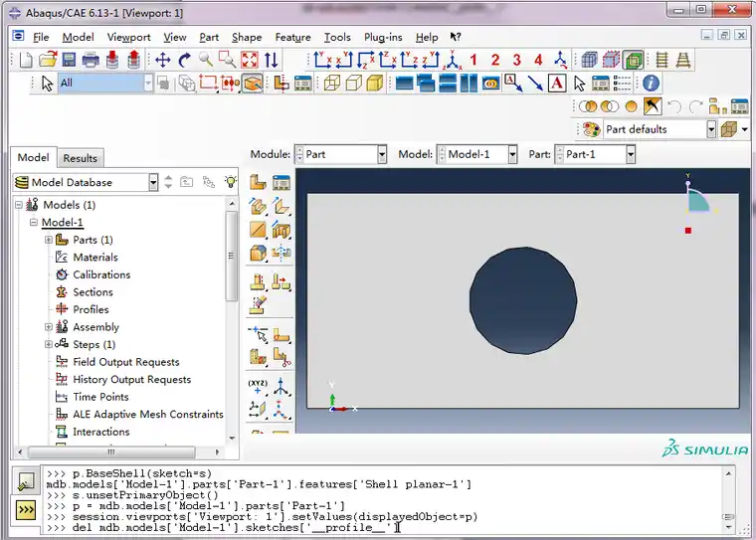Select the Magnify View tool
The image size is (756, 540).
click(206, 61)
